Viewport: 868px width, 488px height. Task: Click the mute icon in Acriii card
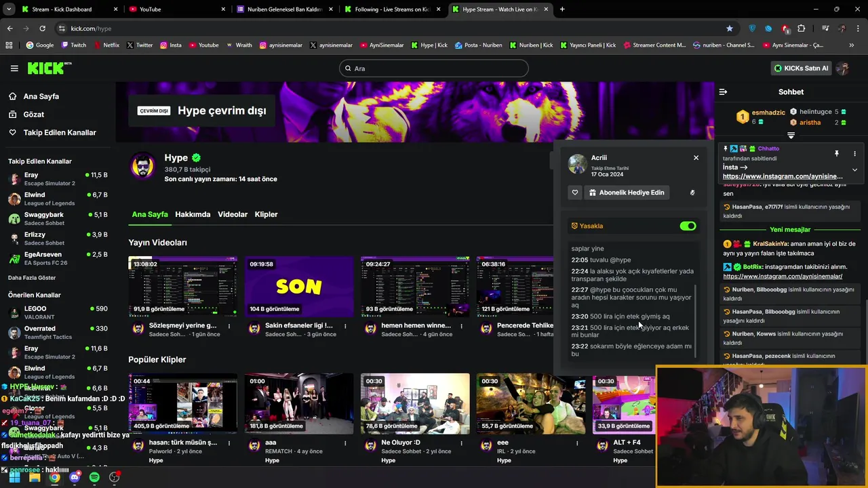click(x=692, y=192)
